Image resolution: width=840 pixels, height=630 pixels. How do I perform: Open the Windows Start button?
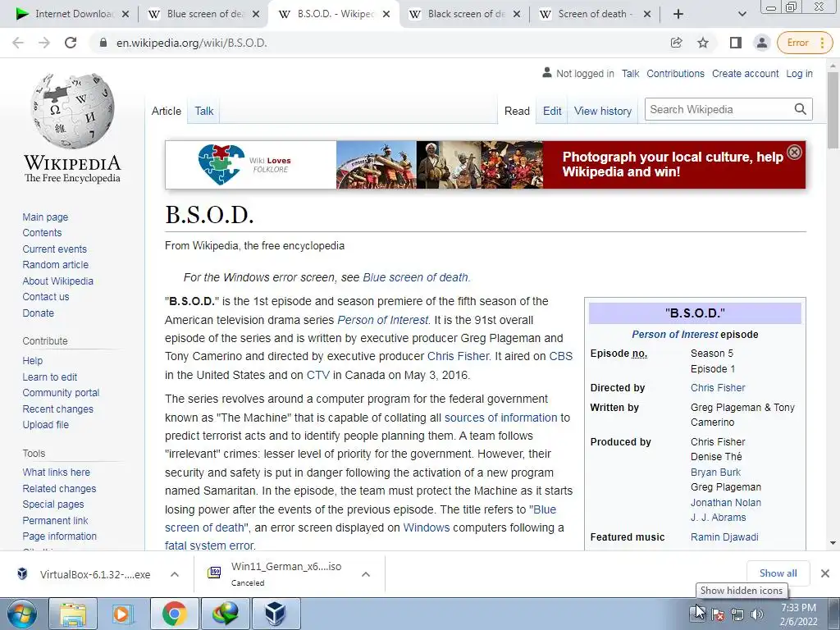click(x=22, y=614)
